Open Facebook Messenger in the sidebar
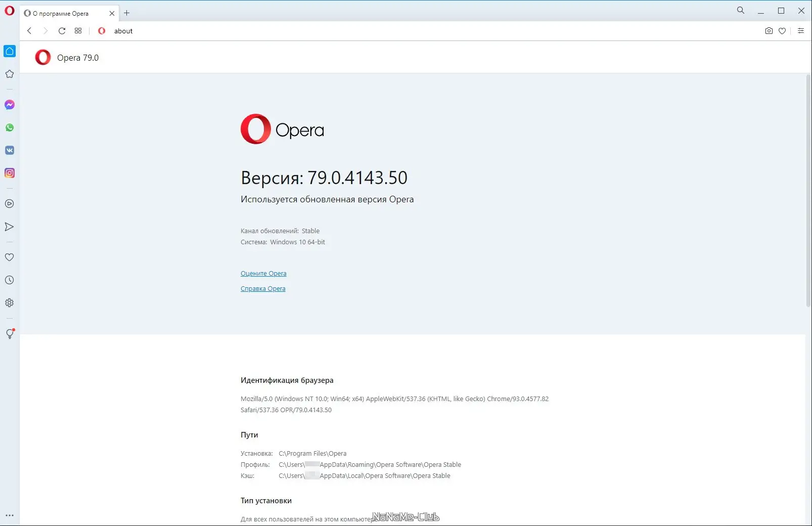The width and height of the screenshot is (812, 526). pyautogui.click(x=10, y=105)
